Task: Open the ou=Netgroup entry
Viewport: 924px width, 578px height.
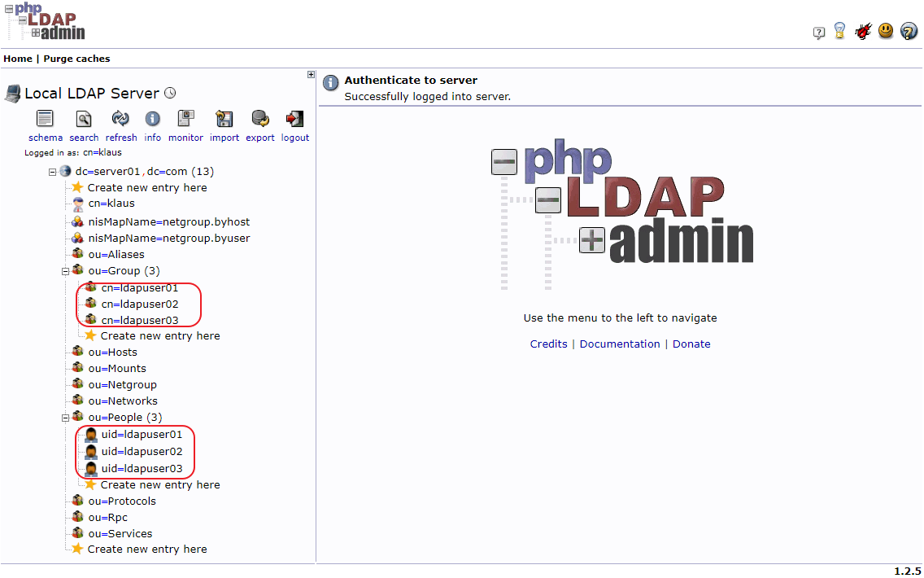Action: tap(123, 384)
